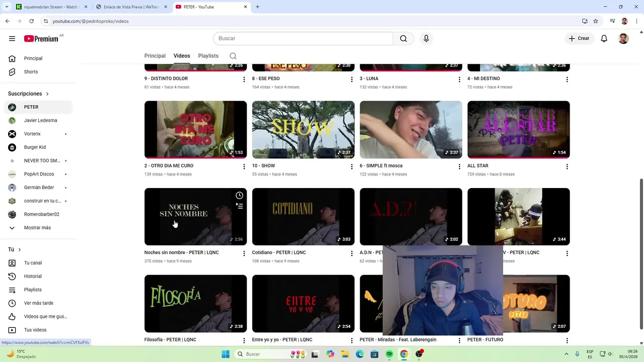Play the Filosofía video thumbnail
Screen dimensions: 644x362
click(196, 304)
